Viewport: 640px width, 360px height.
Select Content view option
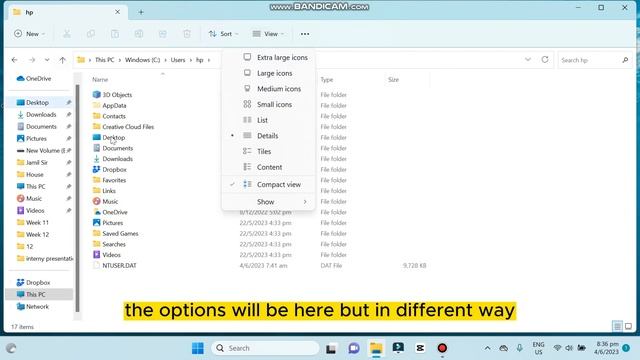pyautogui.click(x=269, y=167)
